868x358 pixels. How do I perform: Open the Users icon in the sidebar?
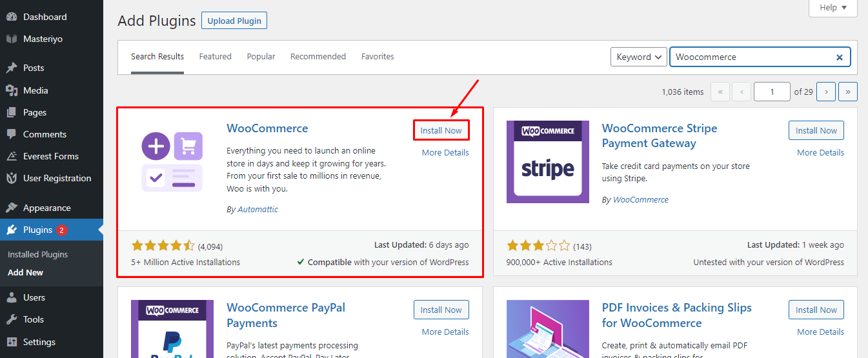click(12, 297)
